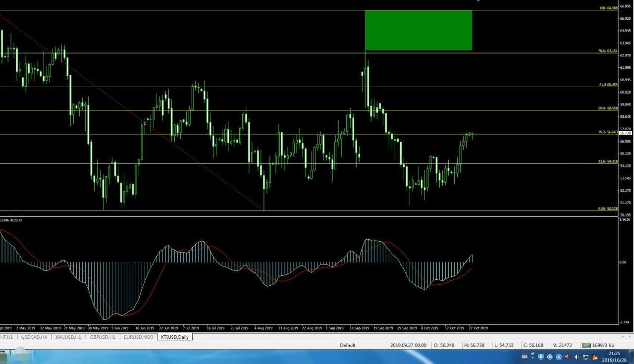
Task: Open the QQ penguin tray icon
Action: pos(594,357)
